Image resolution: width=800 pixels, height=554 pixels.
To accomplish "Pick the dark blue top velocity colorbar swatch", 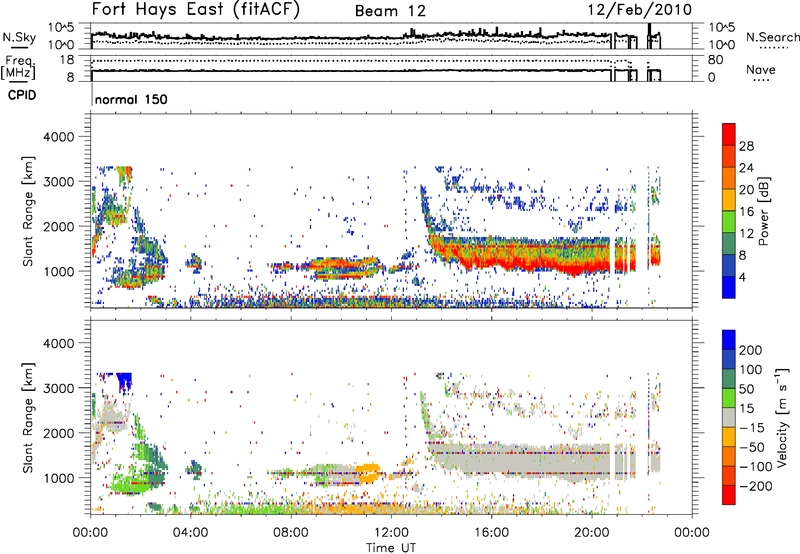I will (729, 340).
